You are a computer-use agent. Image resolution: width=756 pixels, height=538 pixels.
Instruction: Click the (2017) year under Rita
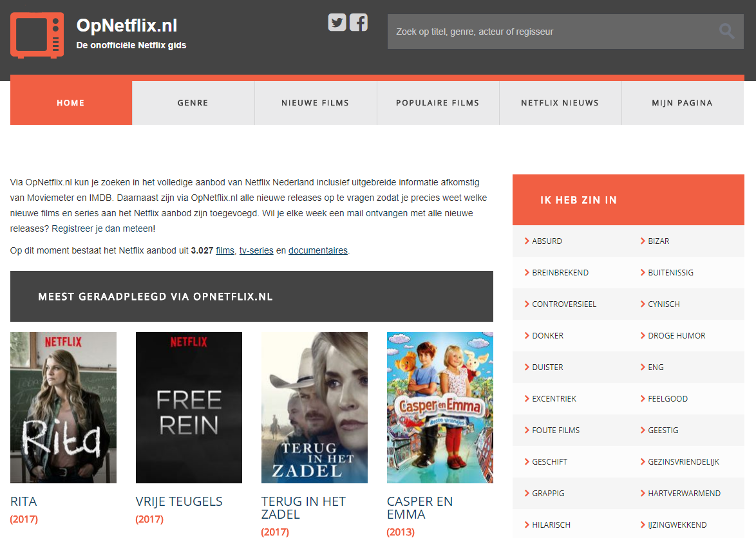tap(24, 519)
